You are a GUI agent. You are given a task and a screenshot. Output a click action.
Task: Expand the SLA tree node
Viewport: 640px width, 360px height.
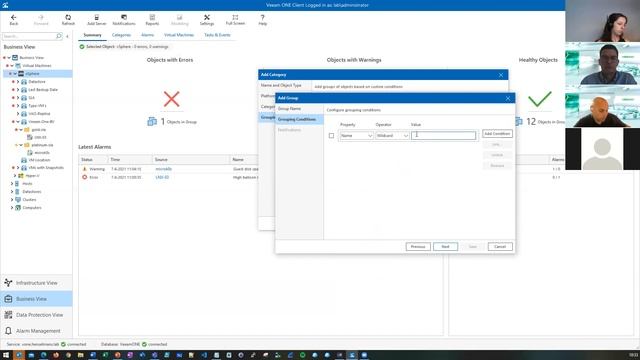[18, 98]
